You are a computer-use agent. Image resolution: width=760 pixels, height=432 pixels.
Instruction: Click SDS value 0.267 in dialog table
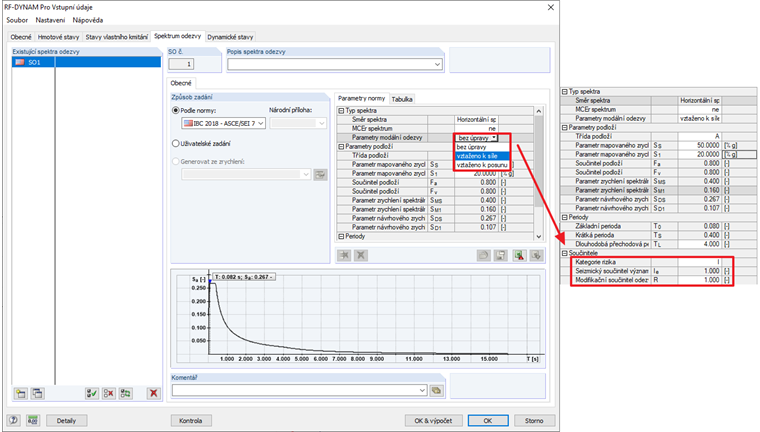click(x=476, y=219)
